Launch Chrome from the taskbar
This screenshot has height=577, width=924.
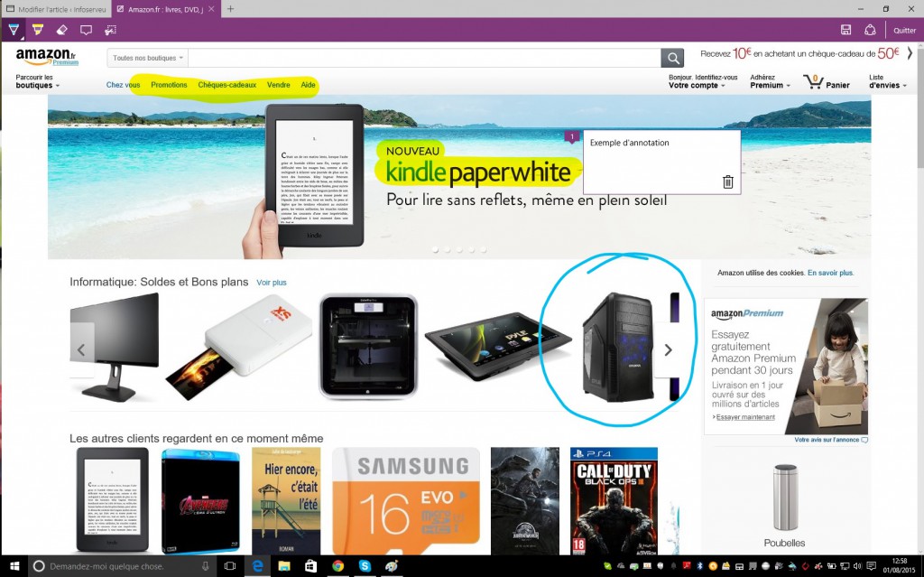(x=337, y=566)
